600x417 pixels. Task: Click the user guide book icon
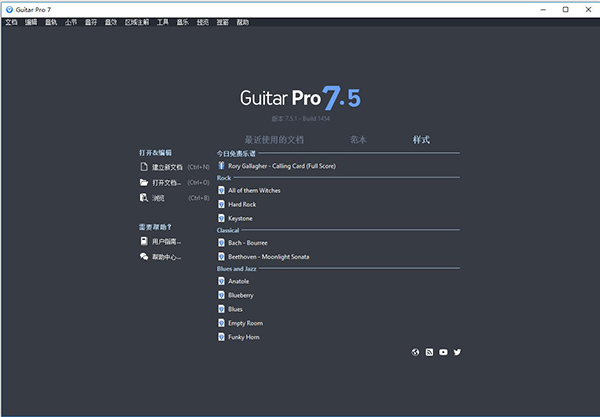[x=144, y=241]
